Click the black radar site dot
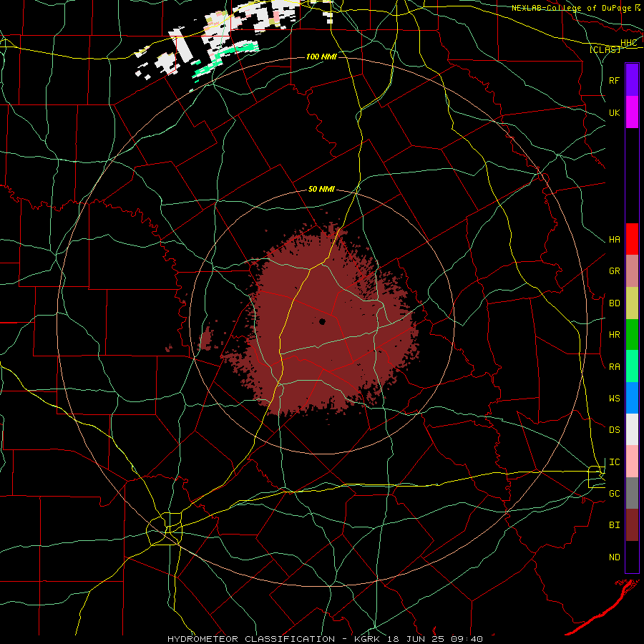The image size is (644, 644). (322, 321)
